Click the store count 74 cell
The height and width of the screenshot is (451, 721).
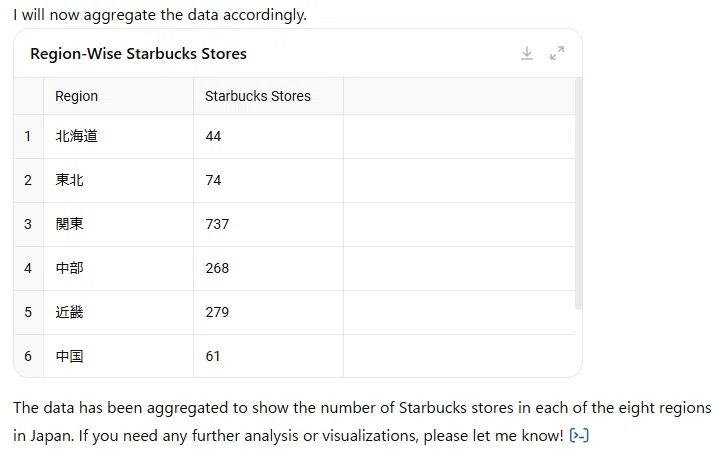coord(269,180)
